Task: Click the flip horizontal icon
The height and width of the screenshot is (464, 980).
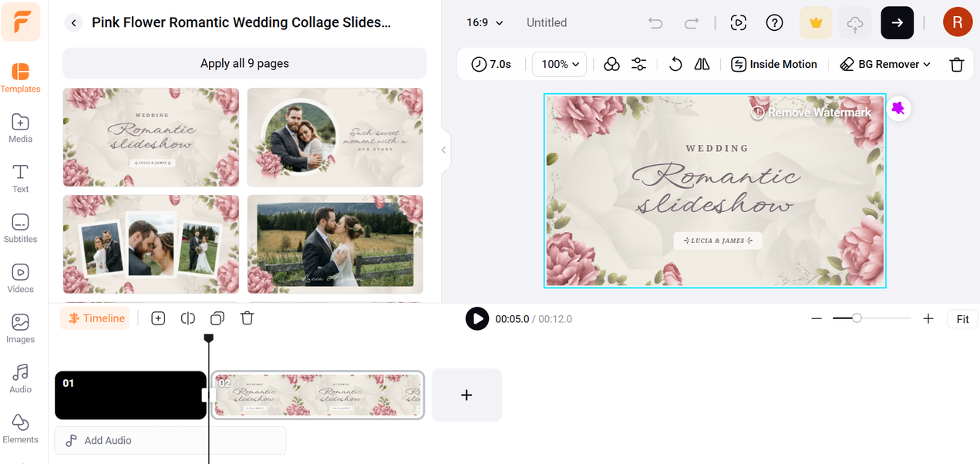Action: (x=702, y=64)
